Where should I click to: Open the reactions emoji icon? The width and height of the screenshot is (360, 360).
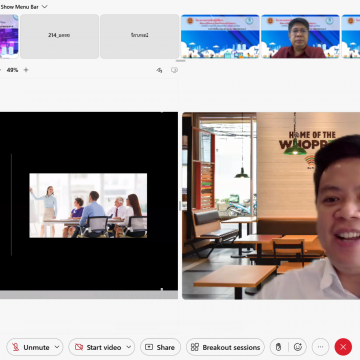tap(298, 347)
